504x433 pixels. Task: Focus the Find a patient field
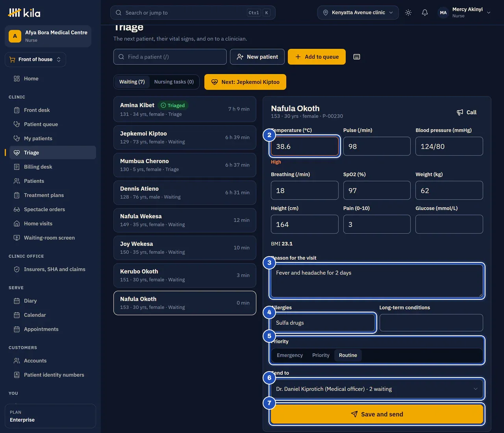(170, 57)
